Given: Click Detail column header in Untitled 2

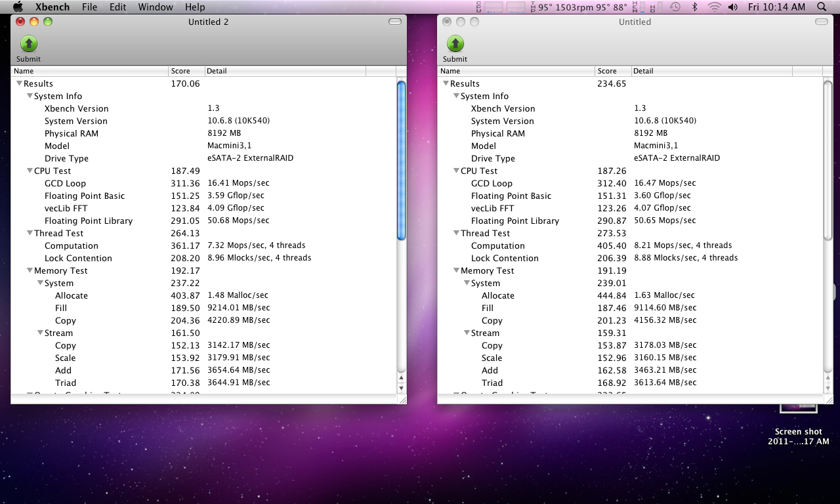Looking at the screenshot, I should pyautogui.click(x=285, y=71).
